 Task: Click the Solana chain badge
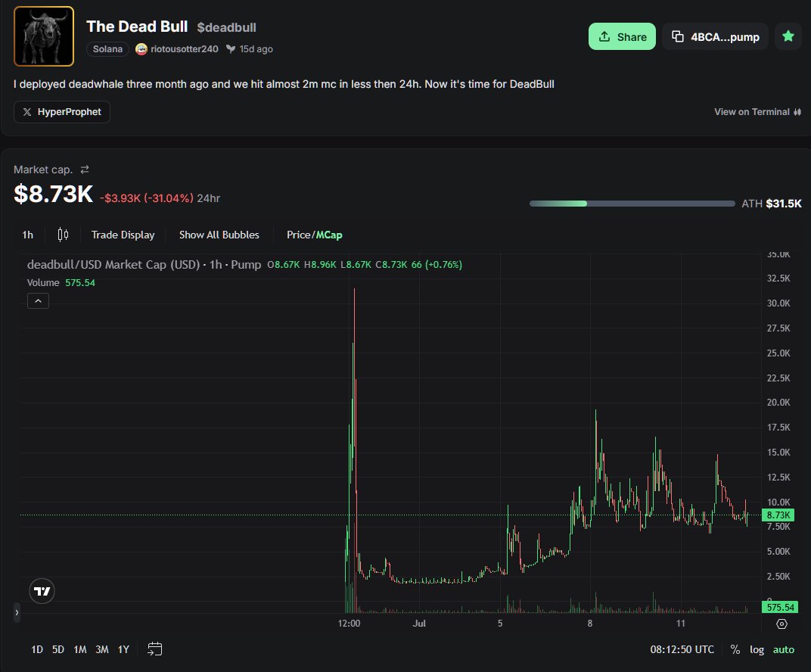click(x=107, y=49)
